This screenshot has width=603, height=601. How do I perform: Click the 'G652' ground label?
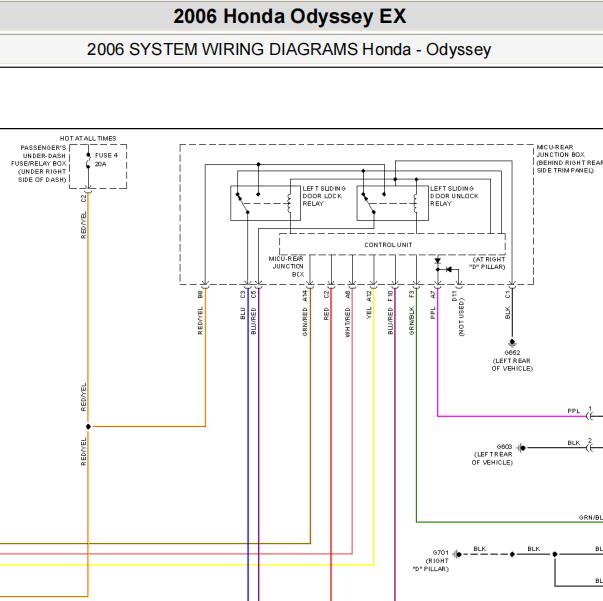(512, 353)
